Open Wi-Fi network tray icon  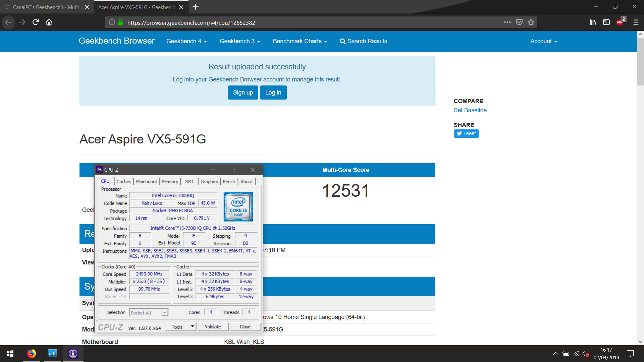pos(576,354)
